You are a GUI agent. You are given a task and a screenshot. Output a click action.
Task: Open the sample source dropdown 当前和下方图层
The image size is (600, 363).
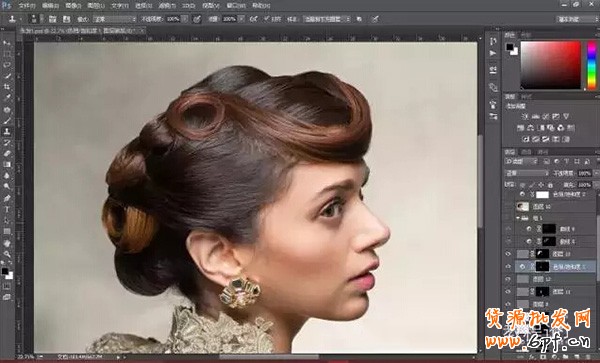tap(326, 19)
